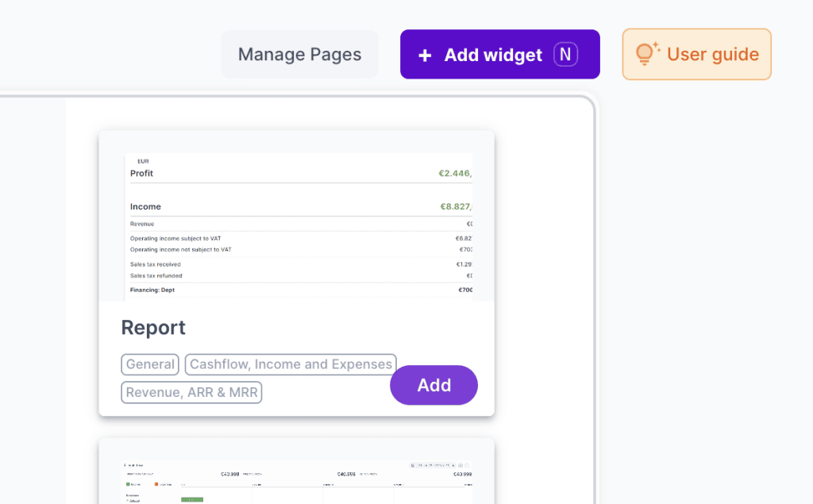
Task: Click the Financing: Dept row in preview
Action: (x=152, y=290)
